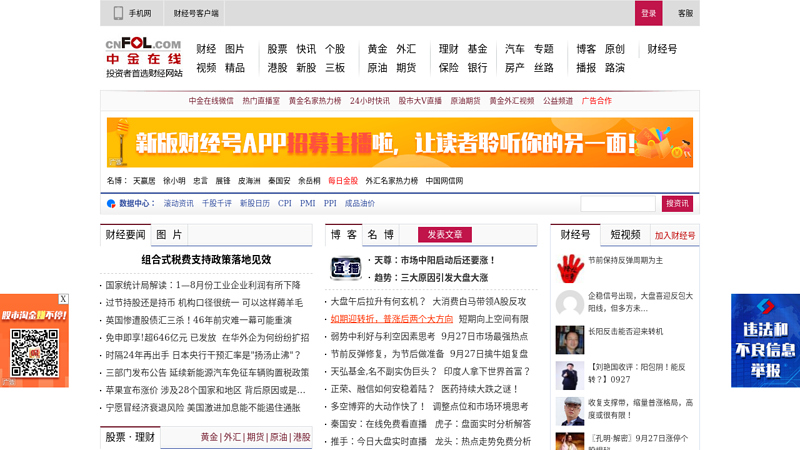
Task: Close the QR code floating ad
Action: 63,299
